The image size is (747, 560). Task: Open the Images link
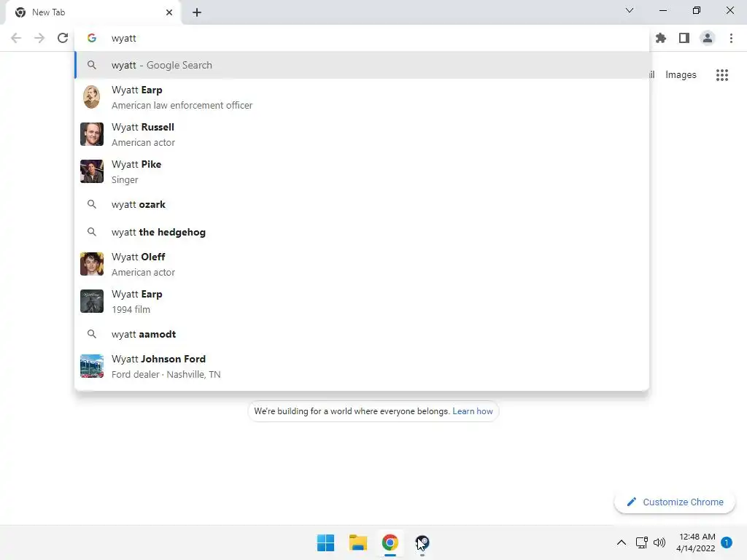coord(681,75)
